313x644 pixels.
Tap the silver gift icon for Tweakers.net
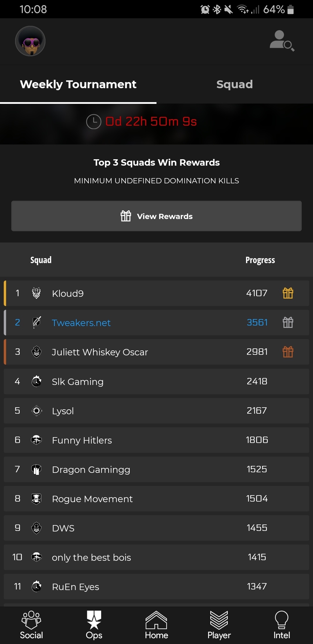pyautogui.click(x=288, y=322)
